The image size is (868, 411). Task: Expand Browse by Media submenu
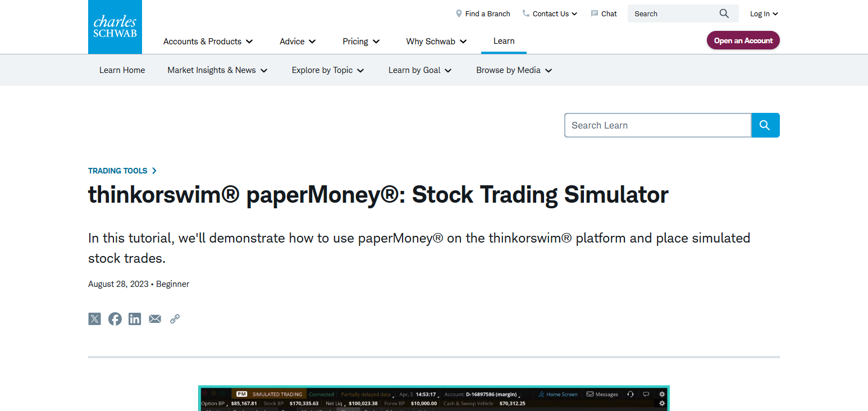[x=514, y=70]
